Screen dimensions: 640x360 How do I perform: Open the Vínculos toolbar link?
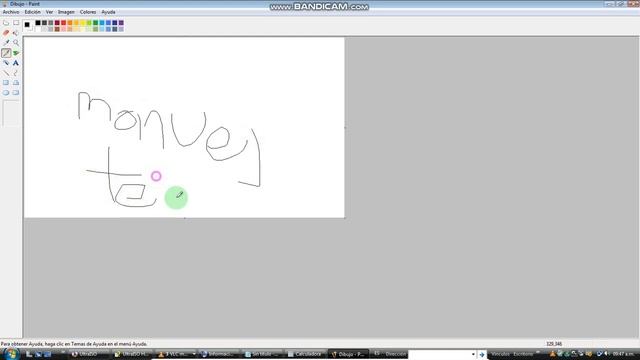(500, 354)
